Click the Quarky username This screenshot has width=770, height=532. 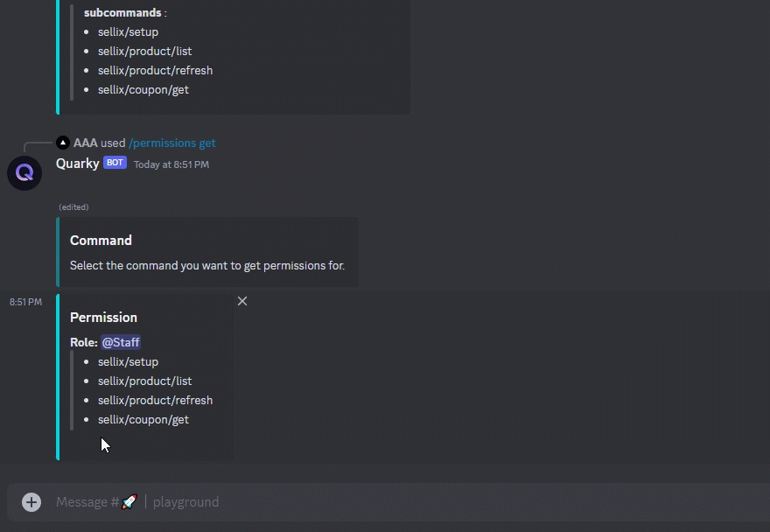click(78, 163)
